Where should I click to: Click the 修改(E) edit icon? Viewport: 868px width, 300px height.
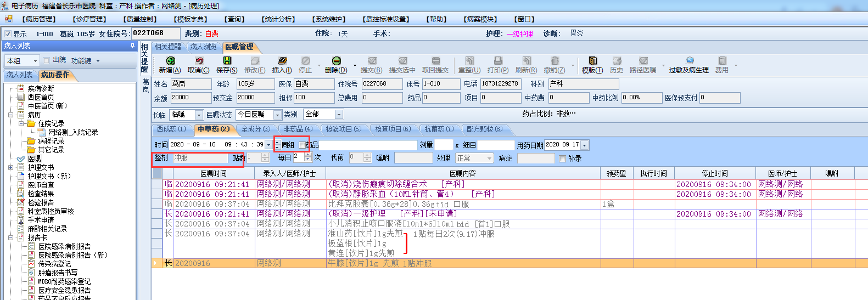click(x=255, y=61)
